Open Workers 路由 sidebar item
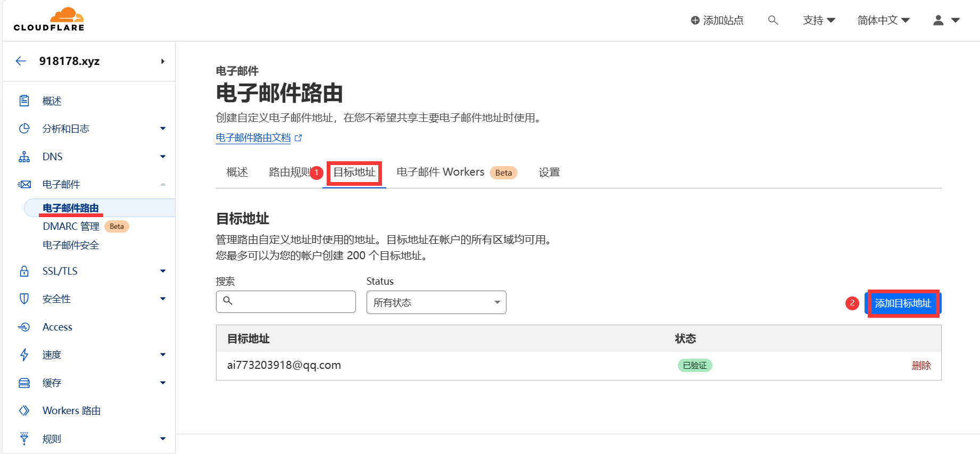The image size is (980, 454). tap(71, 410)
